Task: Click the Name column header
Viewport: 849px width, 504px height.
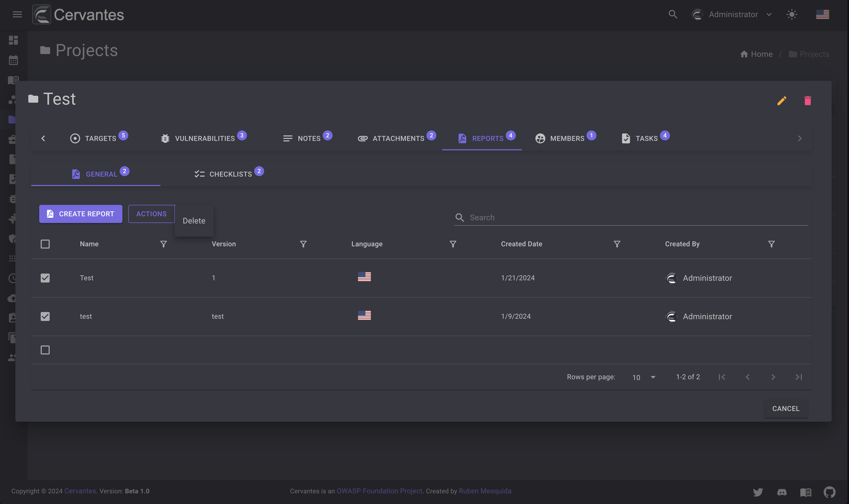Action: [89, 244]
